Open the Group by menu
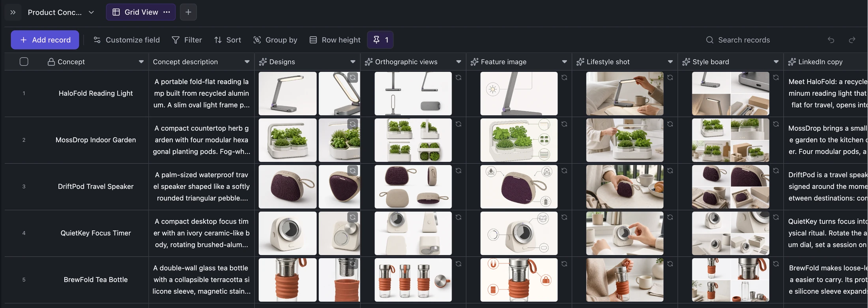 click(275, 40)
